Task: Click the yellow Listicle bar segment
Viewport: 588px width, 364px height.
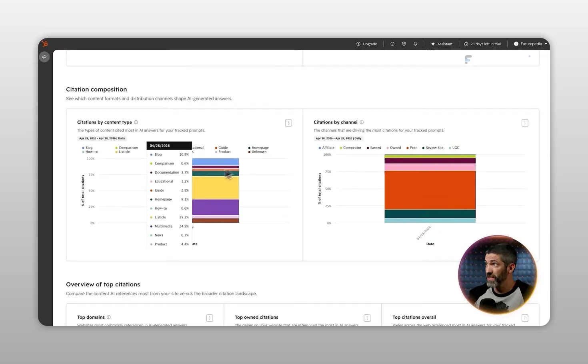Action: tap(216, 188)
